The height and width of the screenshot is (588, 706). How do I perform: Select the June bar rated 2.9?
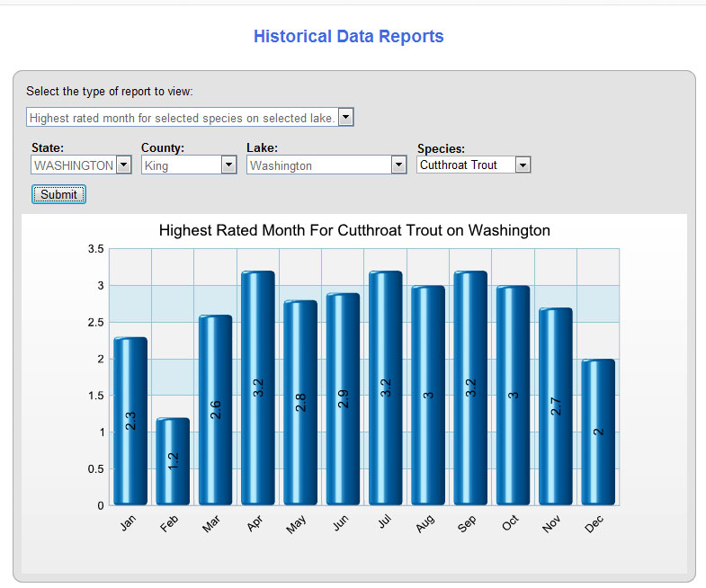pyautogui.click(x=343, y=399)
